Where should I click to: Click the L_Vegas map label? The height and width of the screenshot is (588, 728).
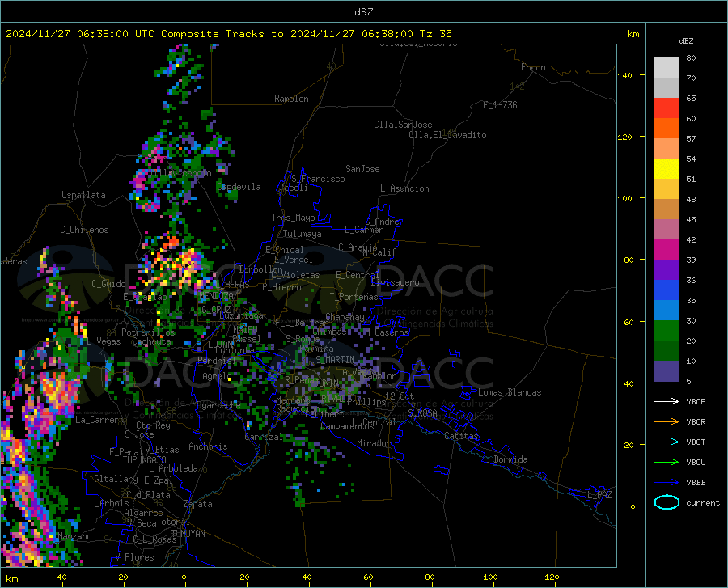click(x=104, y=341)
